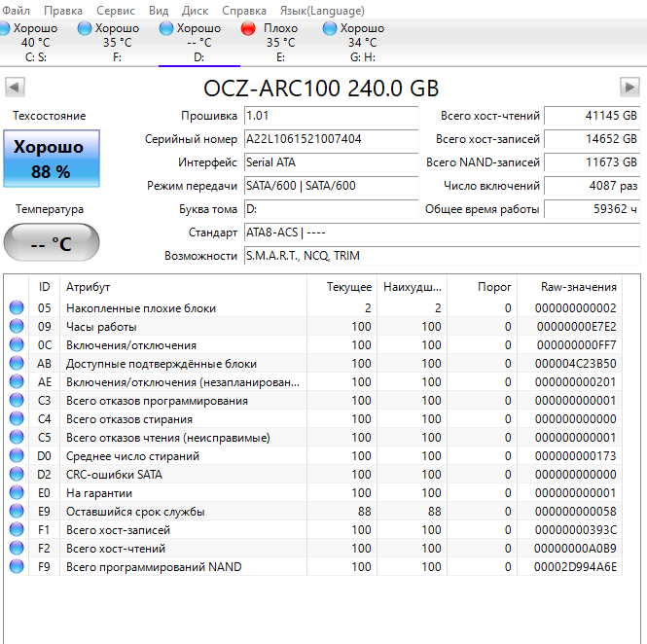The image size is (647, 644).
Task: Click status icon for attribute F9
Action: (x=17, y=567)
